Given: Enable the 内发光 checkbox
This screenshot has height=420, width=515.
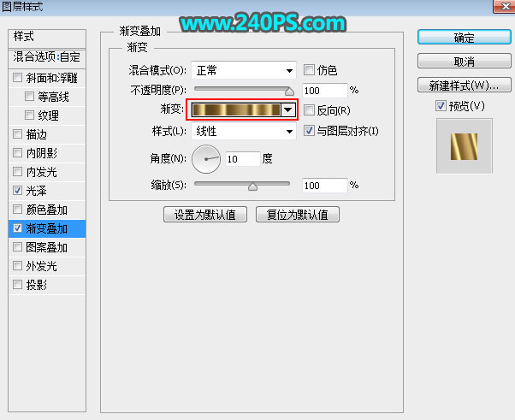Looking at the screenshot, I should 17,171.
